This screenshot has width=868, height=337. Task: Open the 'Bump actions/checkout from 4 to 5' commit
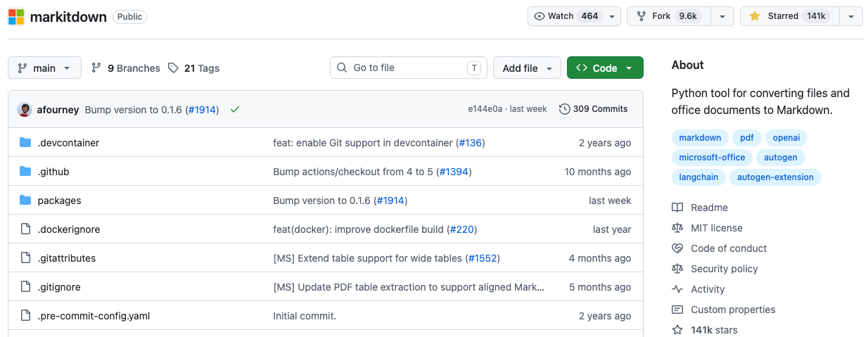(353, 172)
